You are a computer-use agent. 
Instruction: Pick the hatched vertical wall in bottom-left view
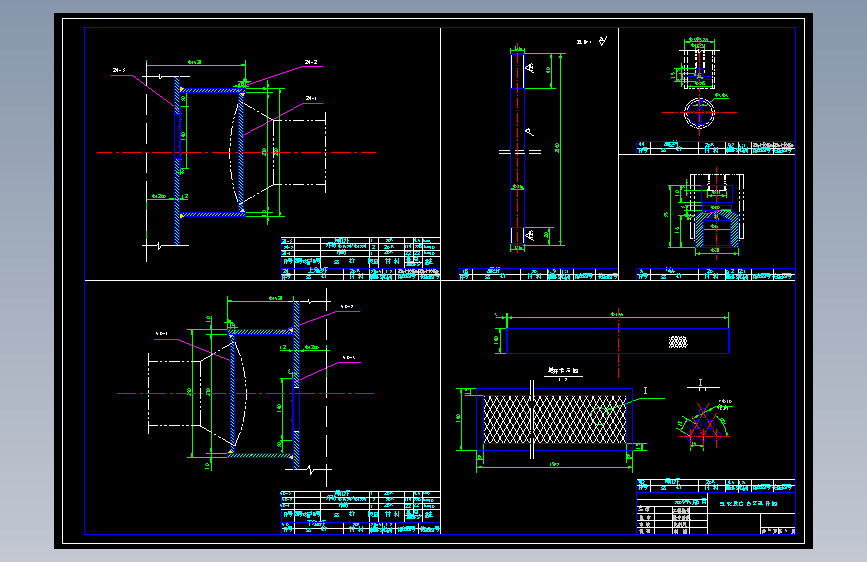pyautogui.click(x=296, y=384)
